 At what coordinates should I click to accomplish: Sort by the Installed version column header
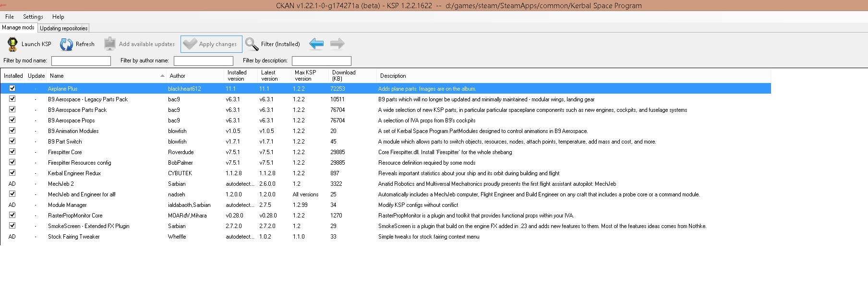pyautogui.click(x=241, y=76)
